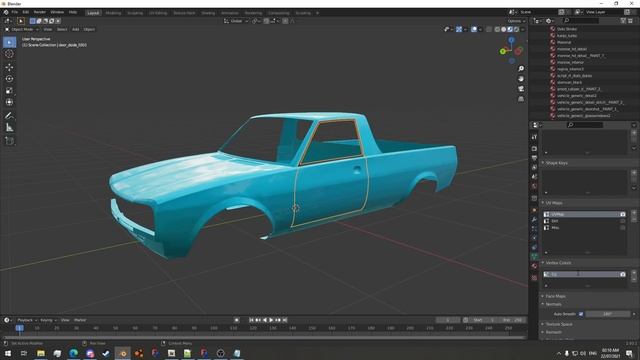Viewport: 640px width, 360px height.
Task: Select the Add Cube tool
Action: pyautogui.click(x=9, y=141)
